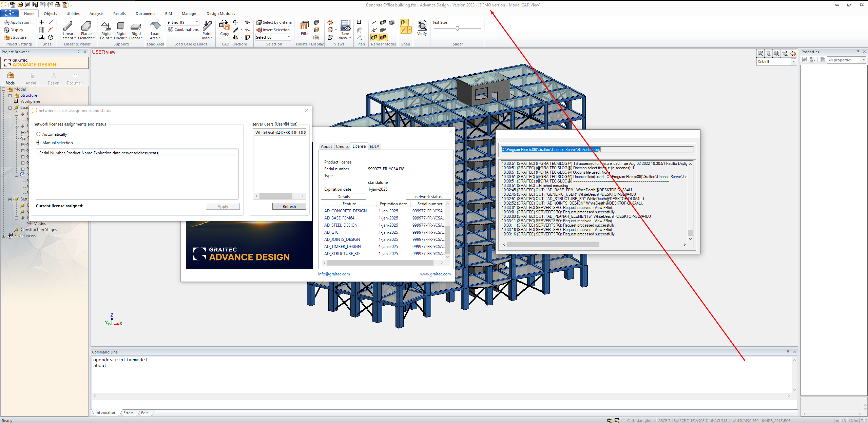The width and height of the screenshot is (868, 423).
Task: Click the Print icon in quick access toolbar
Action: 57,5
